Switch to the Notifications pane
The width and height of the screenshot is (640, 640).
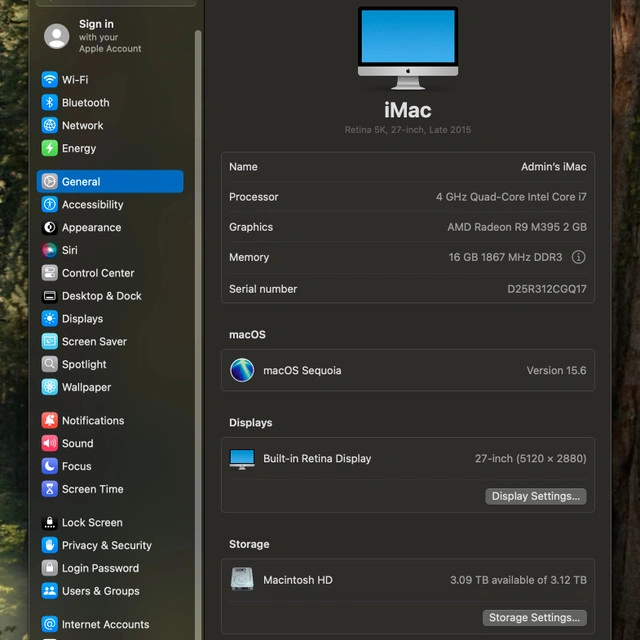[92, 421]
